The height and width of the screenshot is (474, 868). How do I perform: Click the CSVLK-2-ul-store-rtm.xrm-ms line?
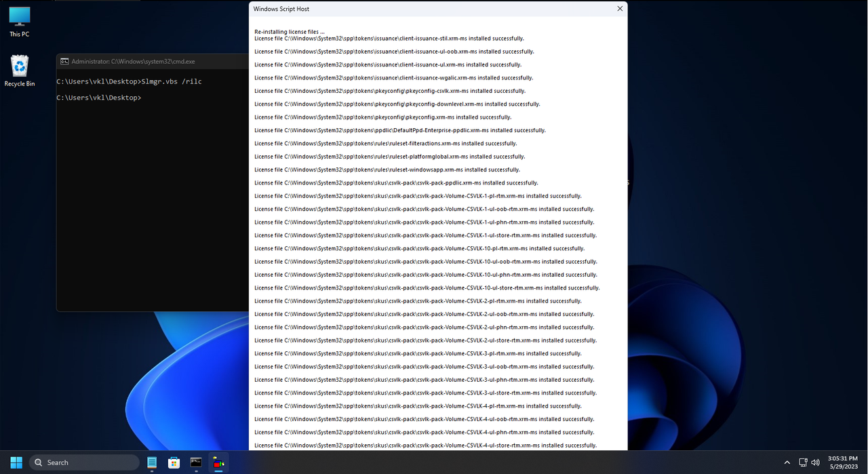tap(426, 340)
